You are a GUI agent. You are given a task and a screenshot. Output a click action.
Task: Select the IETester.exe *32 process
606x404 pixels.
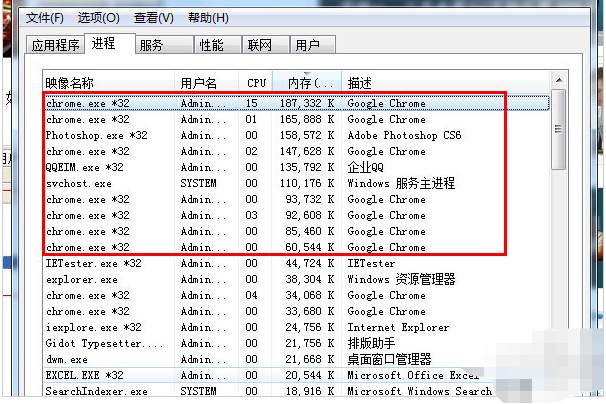(296, 263)
